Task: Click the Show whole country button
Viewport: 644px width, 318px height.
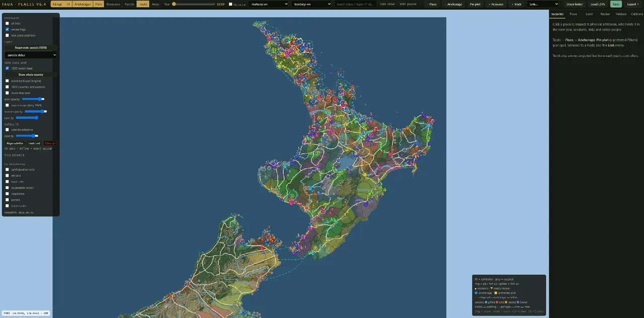Action: coord(31,74)
